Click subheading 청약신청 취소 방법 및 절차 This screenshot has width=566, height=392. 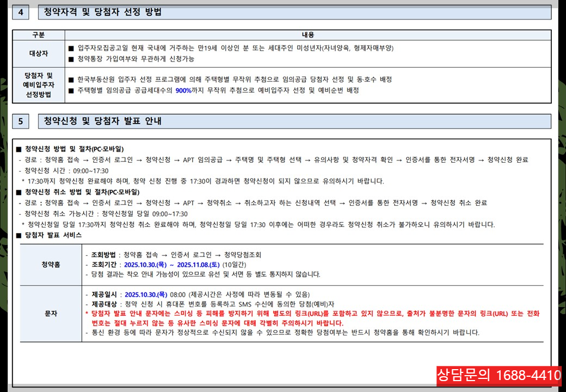click(x=78, y=192)
